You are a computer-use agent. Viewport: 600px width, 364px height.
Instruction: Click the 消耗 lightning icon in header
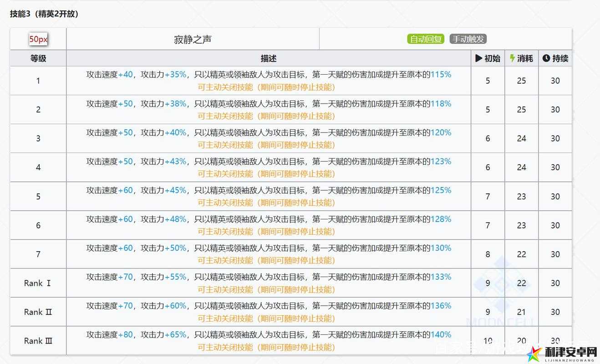512,58
